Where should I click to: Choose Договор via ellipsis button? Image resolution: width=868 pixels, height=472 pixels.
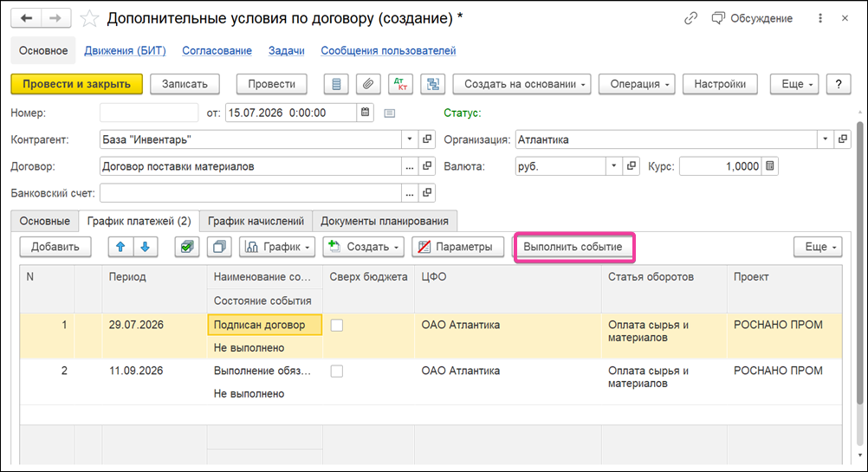pos(410,166)
